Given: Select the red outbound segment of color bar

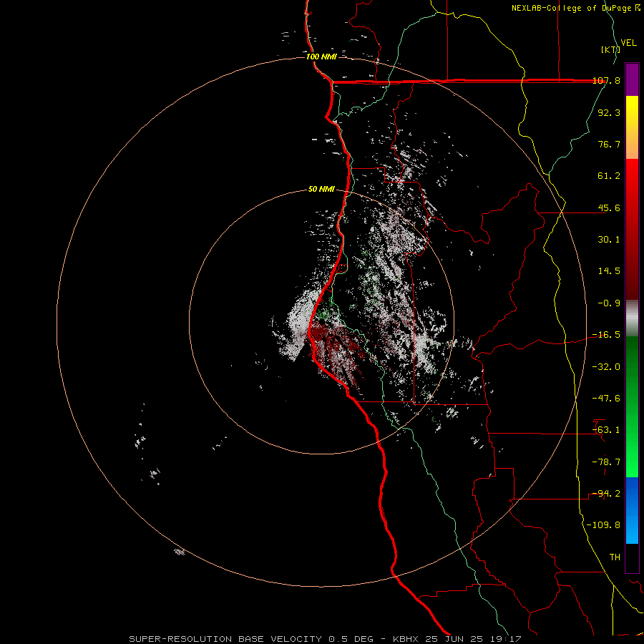Looking at the screenshot, I should [x=632, y=229].
